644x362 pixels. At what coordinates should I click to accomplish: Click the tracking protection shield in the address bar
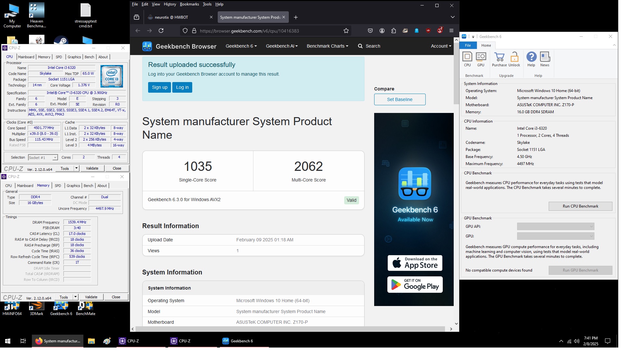click(185, 31)
